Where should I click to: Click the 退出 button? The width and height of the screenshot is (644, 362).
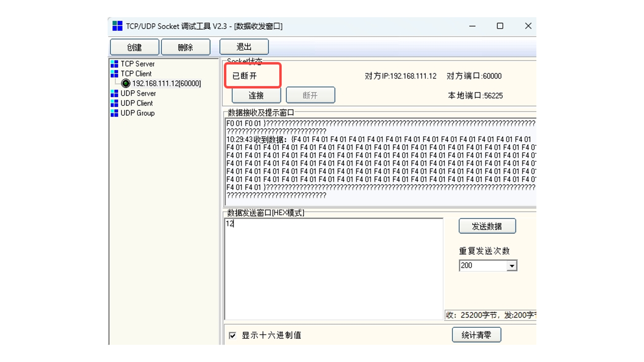pyautogui.click(x=244, y=47)
